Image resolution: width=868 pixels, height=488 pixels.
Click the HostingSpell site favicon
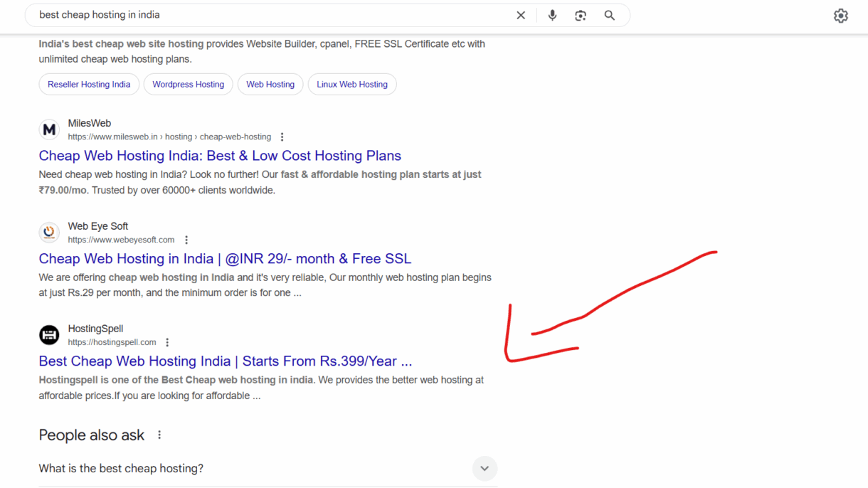point(49,334)
